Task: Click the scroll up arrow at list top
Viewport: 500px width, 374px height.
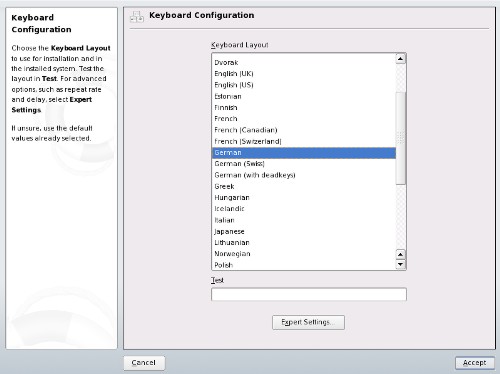Action: pos(400,59)
